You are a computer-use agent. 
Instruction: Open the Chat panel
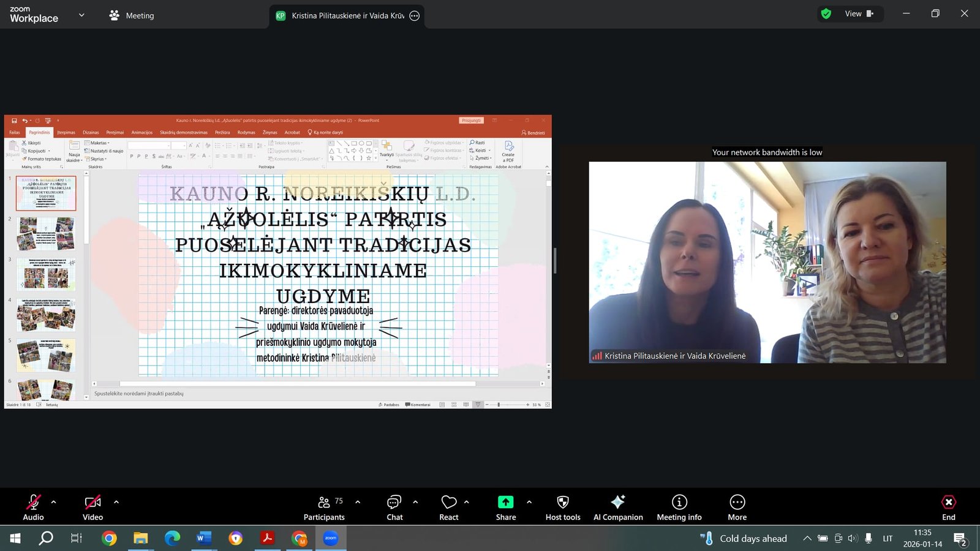tap(394, 508)
